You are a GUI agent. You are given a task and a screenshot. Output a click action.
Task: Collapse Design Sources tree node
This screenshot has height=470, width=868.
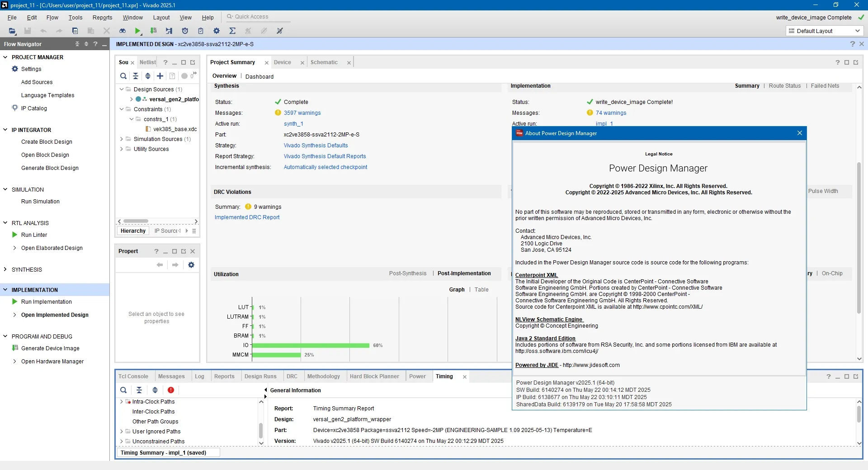coord(122,89)
